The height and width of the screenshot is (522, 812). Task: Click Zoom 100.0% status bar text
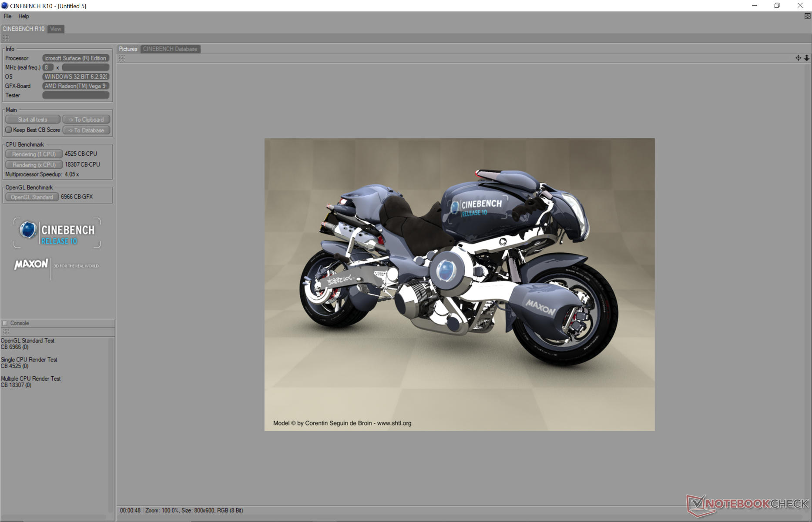pyautogui.click(x=162, y=510)
